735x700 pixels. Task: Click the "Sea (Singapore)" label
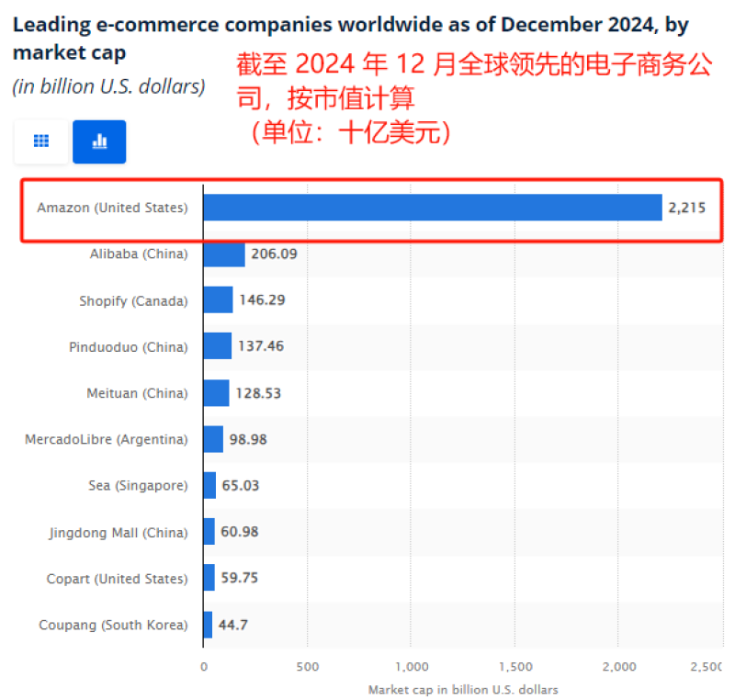(x=139, y=485)
